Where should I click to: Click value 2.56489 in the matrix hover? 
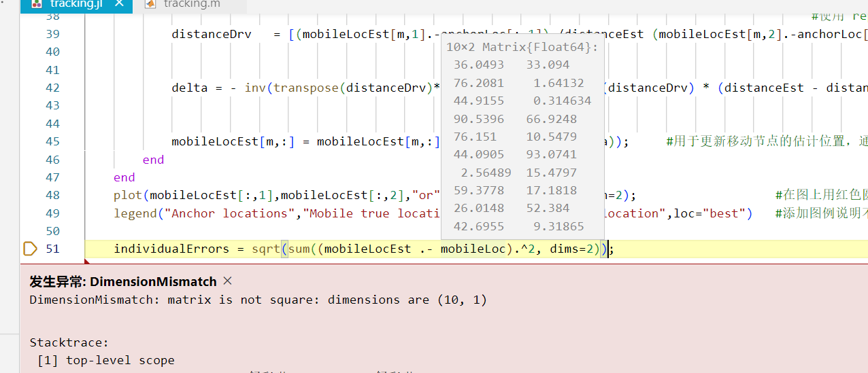486,173
